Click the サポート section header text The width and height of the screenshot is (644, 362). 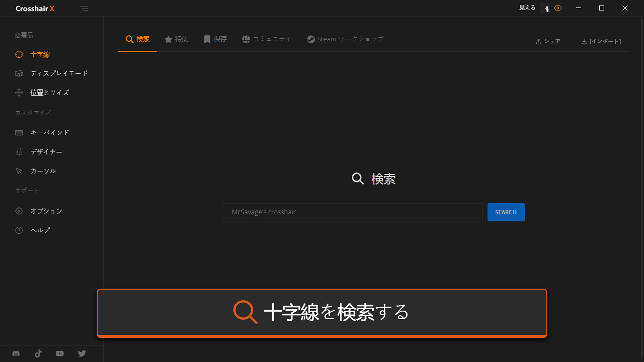(x=27, y=191)
